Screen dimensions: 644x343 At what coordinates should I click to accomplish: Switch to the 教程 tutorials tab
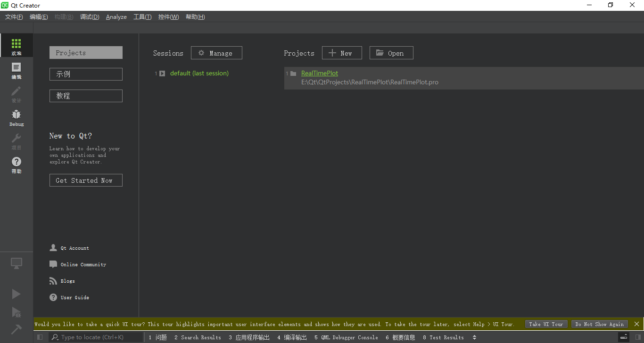coord(86,96)
